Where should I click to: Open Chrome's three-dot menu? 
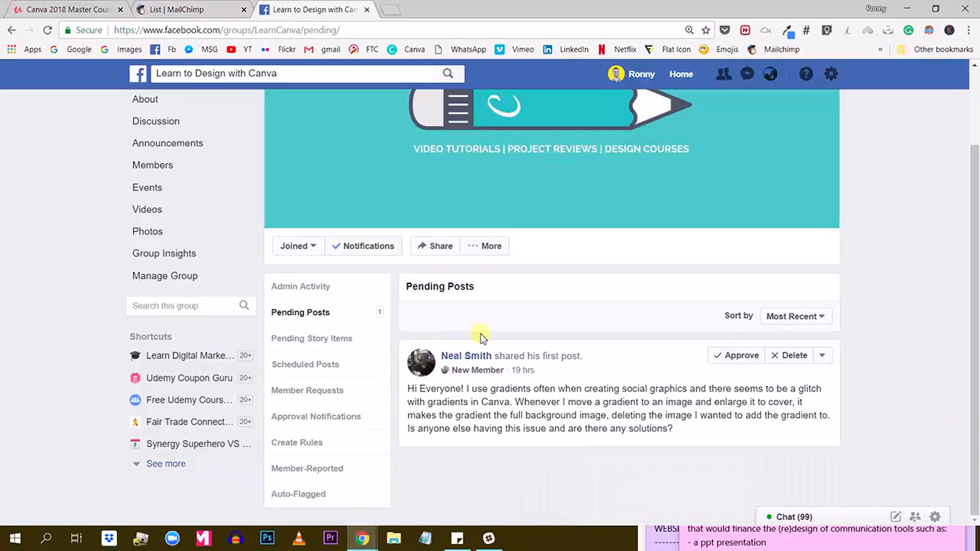[968, 30]
